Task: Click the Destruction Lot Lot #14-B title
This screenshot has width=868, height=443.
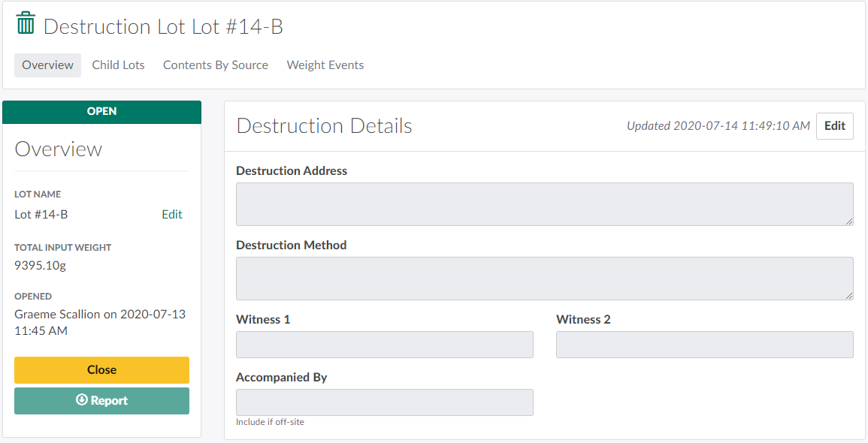Action: point(163,27)
